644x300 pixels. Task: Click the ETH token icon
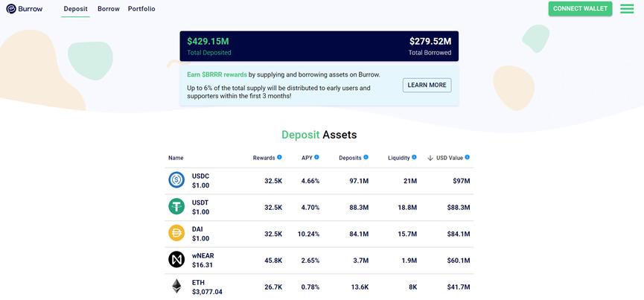tap(176, 287)
